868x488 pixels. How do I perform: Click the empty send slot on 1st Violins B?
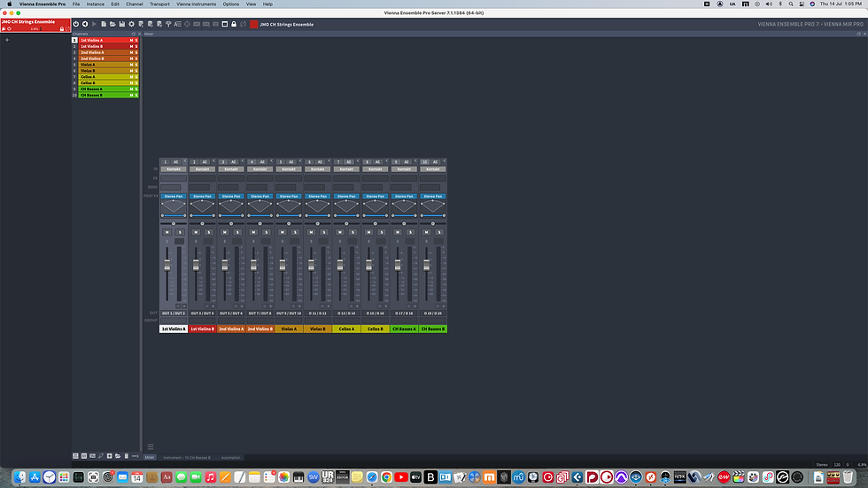[200, 187]
